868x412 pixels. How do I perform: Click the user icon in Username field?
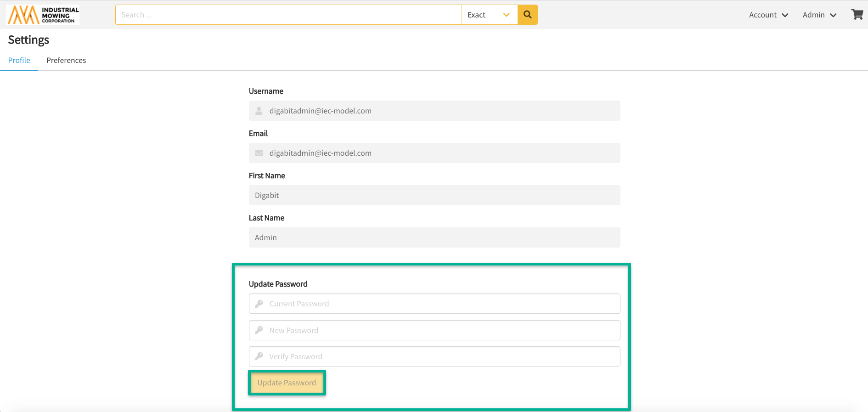[x=259, y=111]
